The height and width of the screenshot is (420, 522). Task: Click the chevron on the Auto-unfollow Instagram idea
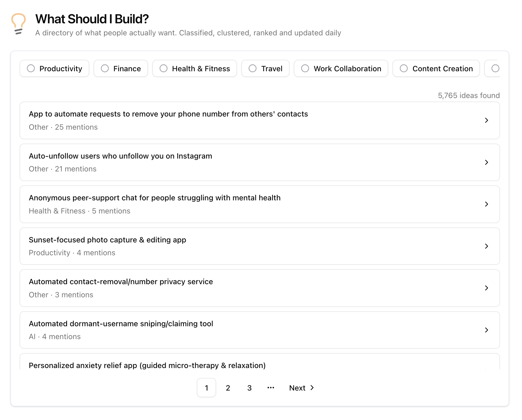[487, 162]
